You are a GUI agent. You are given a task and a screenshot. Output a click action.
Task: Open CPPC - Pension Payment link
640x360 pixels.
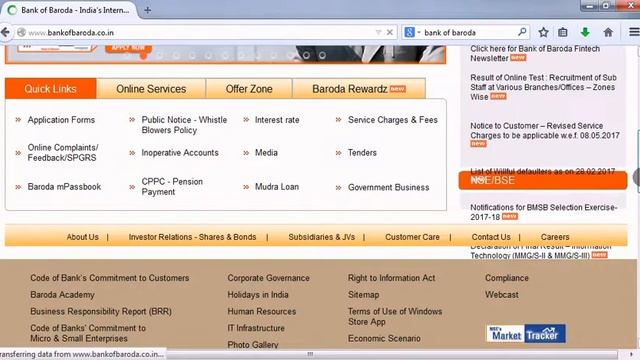coord(172,187)
